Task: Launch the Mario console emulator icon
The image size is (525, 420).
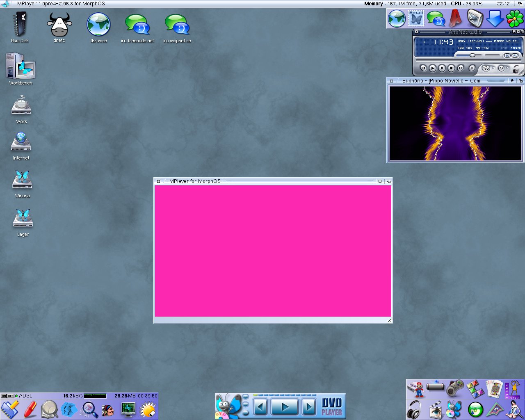Action: coord(417,389)
